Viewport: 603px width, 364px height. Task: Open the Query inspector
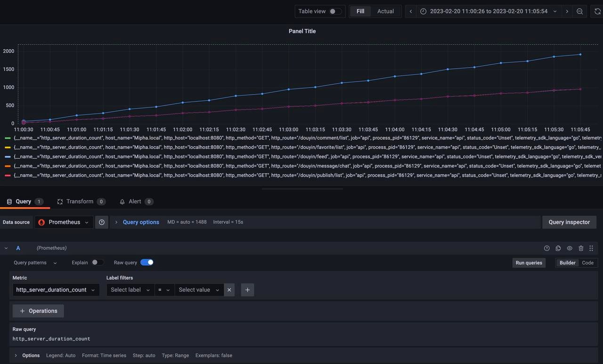569,222
